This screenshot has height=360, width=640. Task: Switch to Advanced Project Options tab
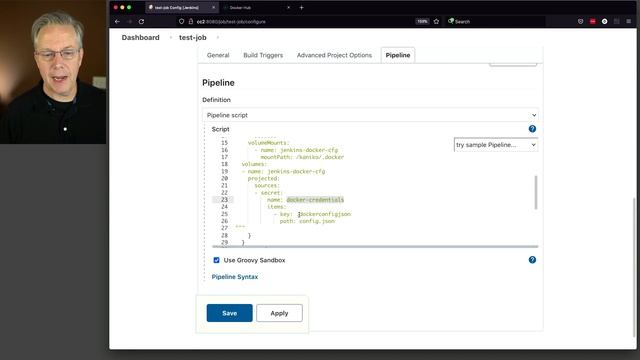point(334,55)
